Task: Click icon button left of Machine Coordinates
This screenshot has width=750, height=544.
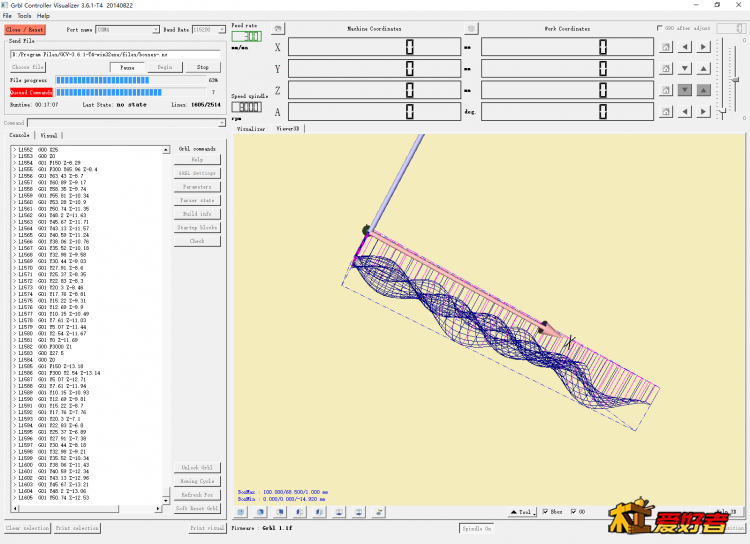Action: point(278,29)
